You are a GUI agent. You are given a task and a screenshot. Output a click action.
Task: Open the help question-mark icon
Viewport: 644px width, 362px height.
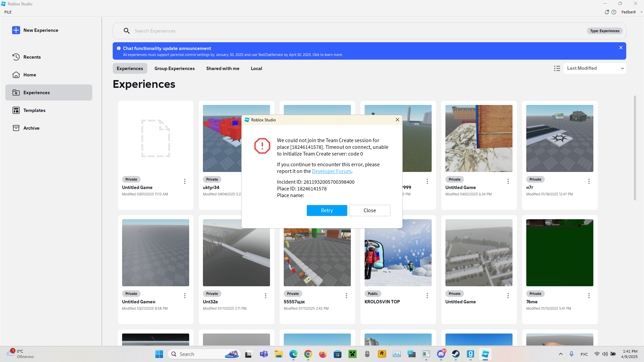click(x=614, y=12)
